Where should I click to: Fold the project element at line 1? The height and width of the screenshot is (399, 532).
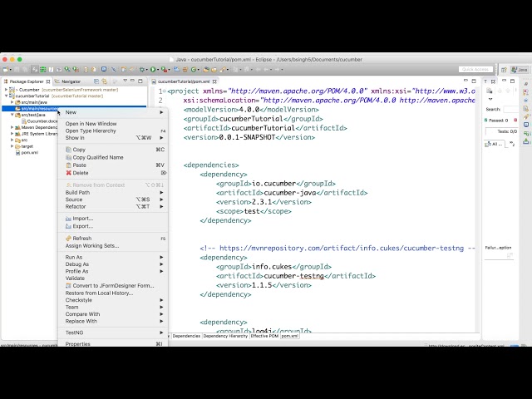(165, 91)
